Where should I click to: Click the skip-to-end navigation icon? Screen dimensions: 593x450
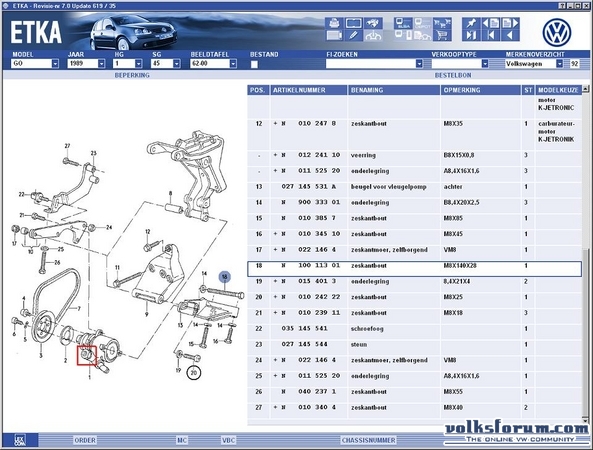click(471, 36)
